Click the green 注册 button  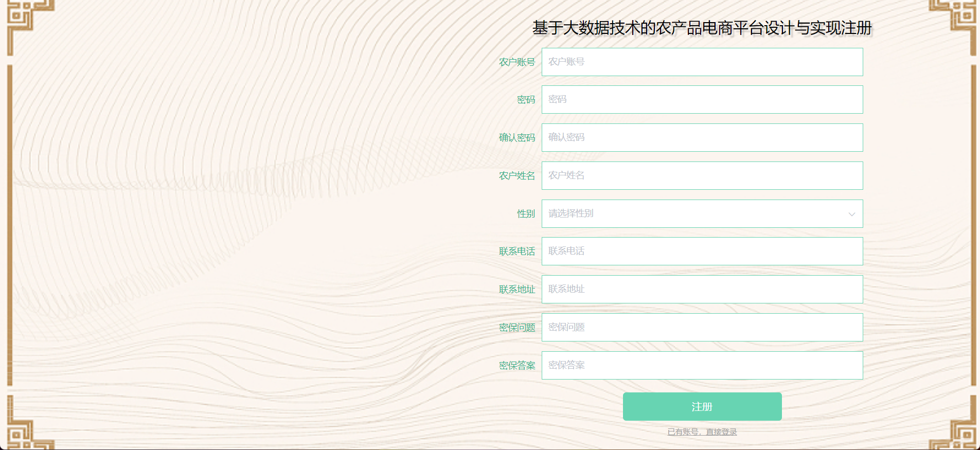(x=702, y=406)
